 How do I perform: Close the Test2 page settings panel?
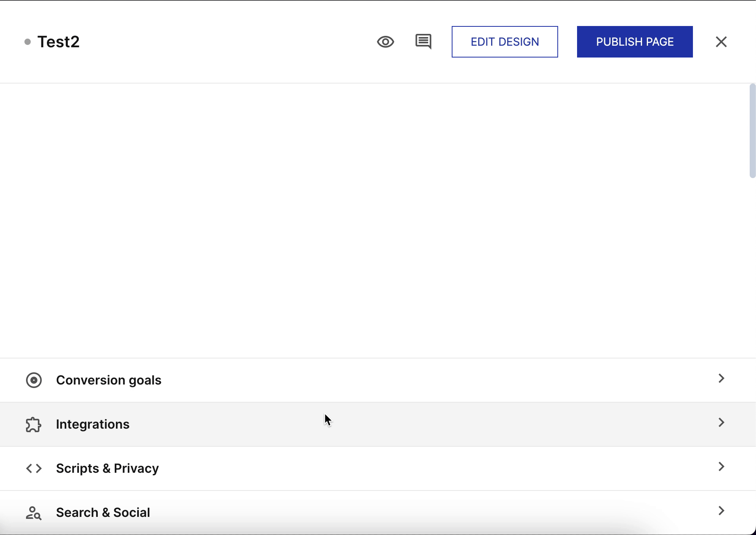tap(721, 42)
